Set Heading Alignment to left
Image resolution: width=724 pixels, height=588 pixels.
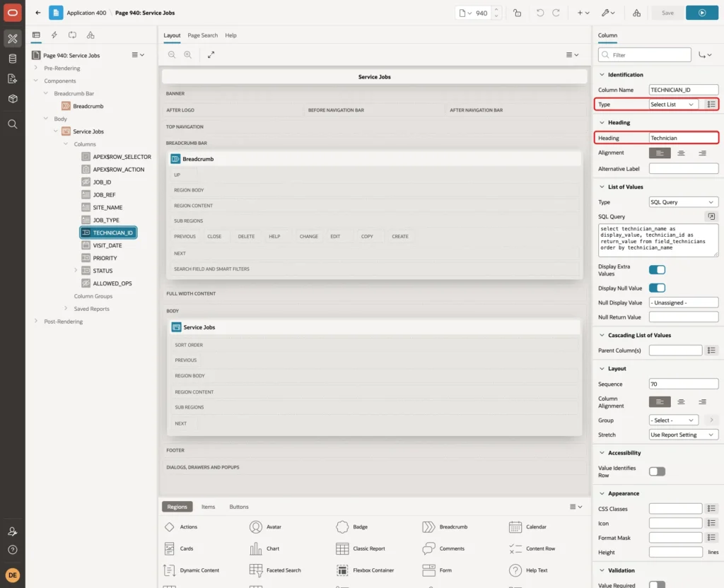(x=660, y=153)
